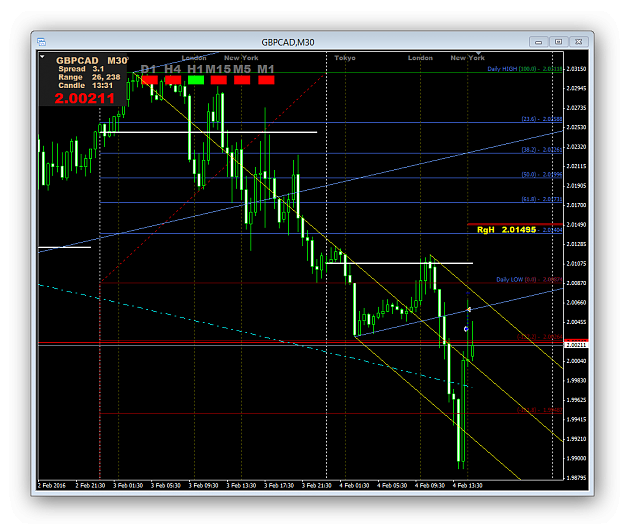
Task: Click the highlighted 2.00211 price on axis
Action: (576, 345)
